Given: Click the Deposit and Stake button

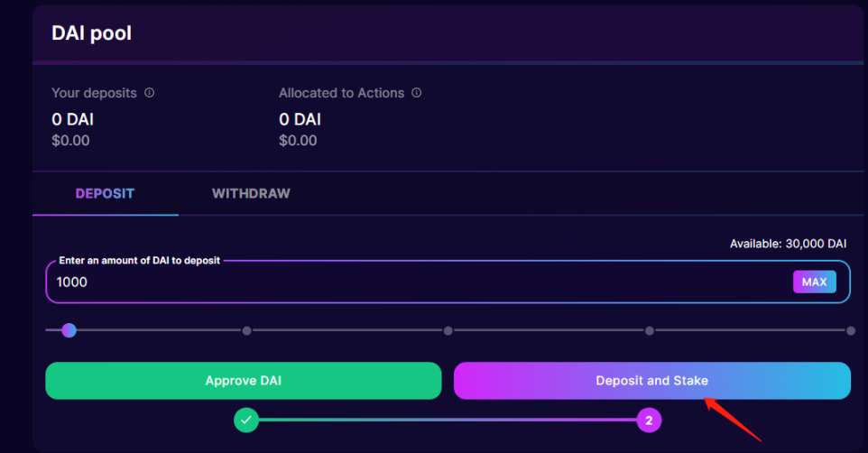Looking at the screenshot, I should click(x=651, y=381).
